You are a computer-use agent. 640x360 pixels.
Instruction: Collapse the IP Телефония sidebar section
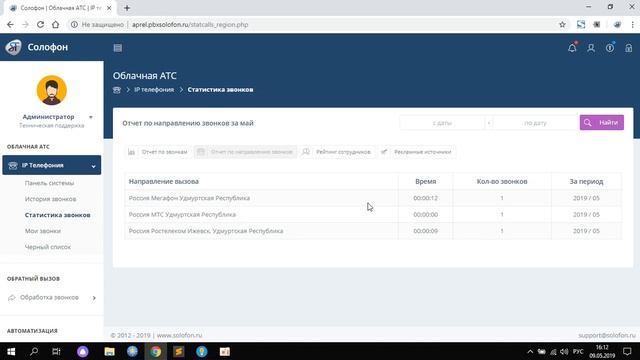(x=51, y=165)
